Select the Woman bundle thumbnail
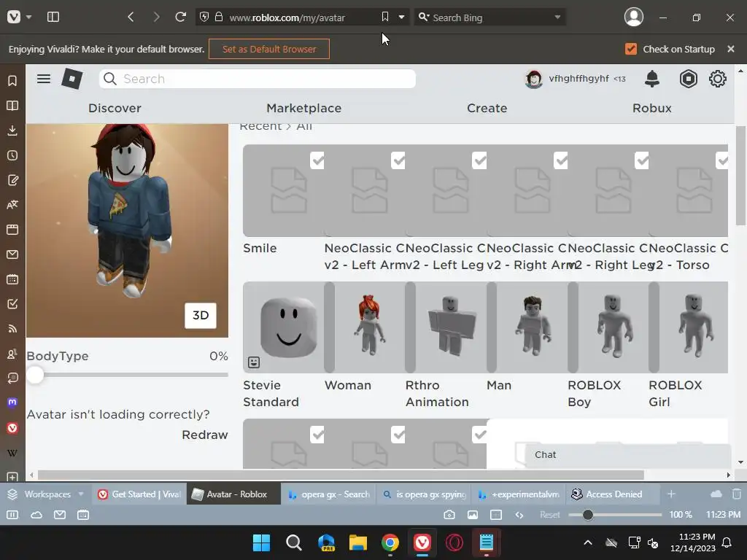 coord(370,327)
